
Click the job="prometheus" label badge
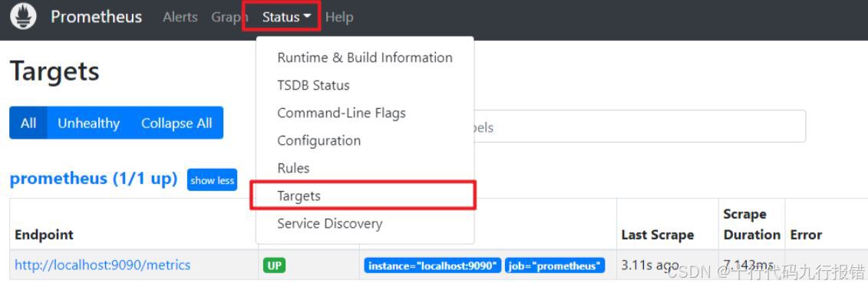(555, 266)
